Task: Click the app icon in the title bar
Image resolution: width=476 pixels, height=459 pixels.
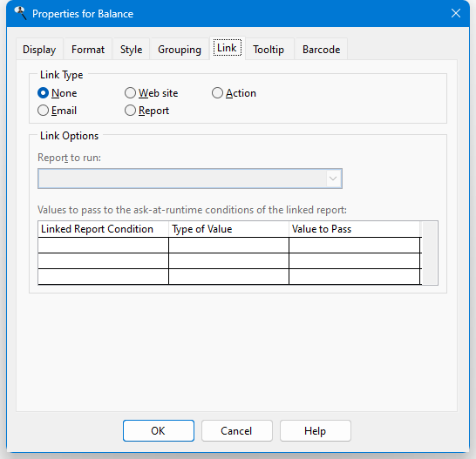Action: coord(20,13)
